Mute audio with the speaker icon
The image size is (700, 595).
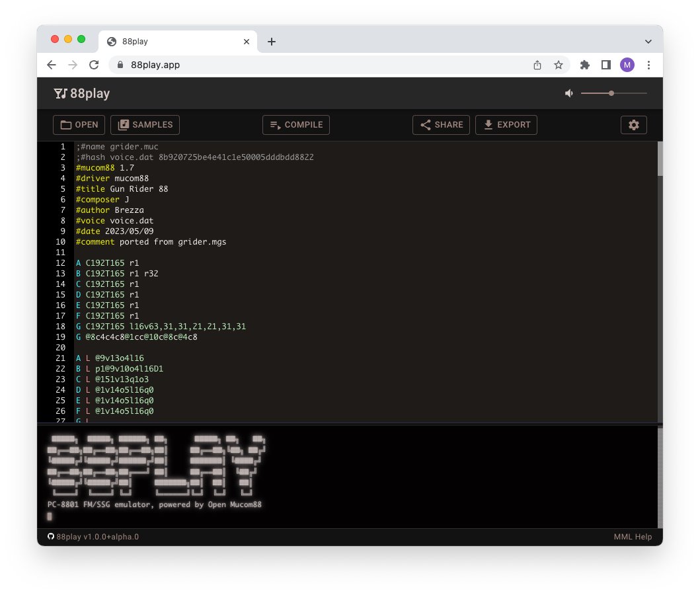pyautogui.click(x=568, y=93)
